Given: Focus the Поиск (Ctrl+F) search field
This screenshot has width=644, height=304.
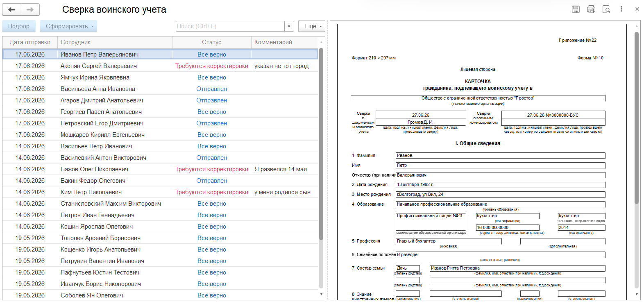Looking at the screenshot, I should coord(230,26).
